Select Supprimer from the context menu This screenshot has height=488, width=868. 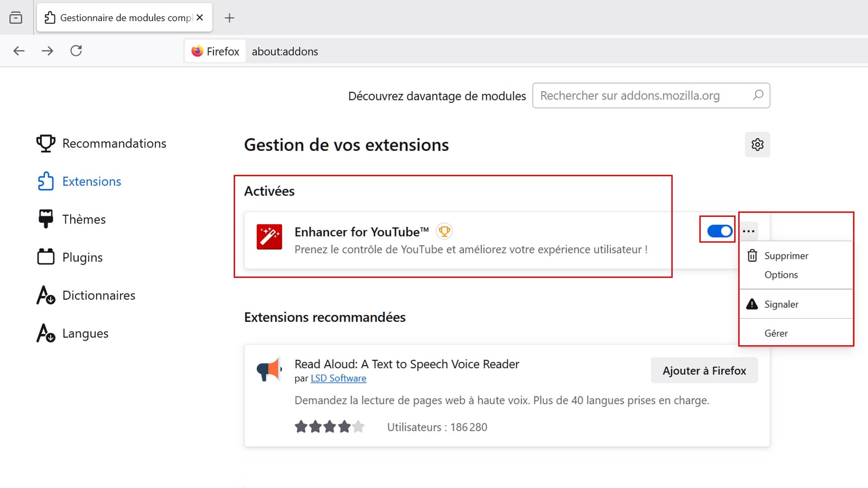(x=786, y=256)
